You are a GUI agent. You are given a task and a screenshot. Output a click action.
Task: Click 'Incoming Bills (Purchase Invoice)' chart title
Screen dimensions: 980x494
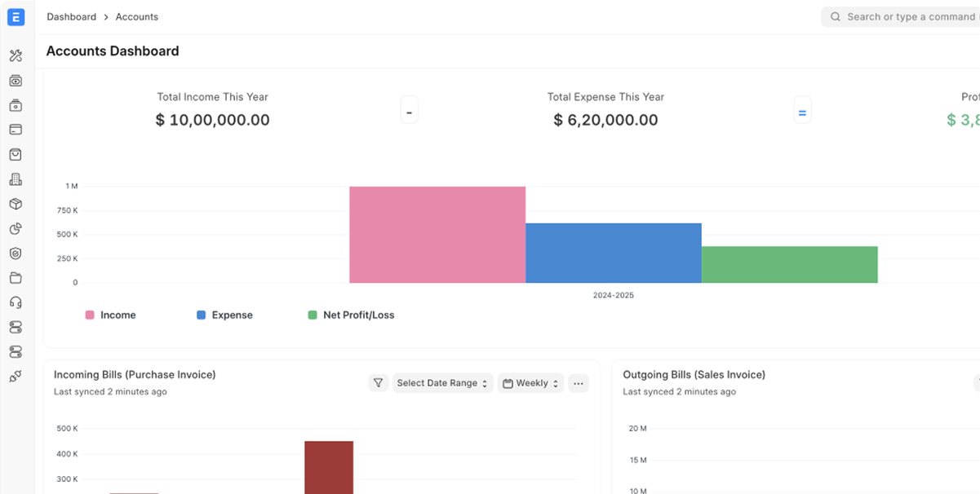(x=135, y=375)
